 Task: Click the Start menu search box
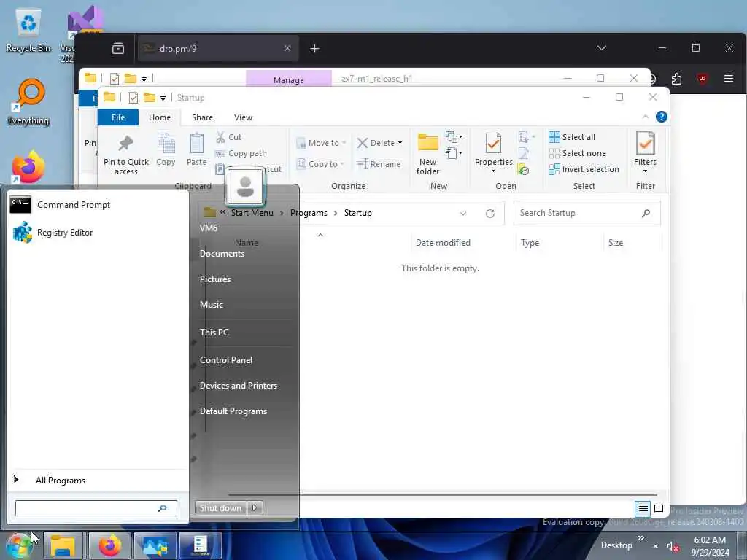[96, 508]
